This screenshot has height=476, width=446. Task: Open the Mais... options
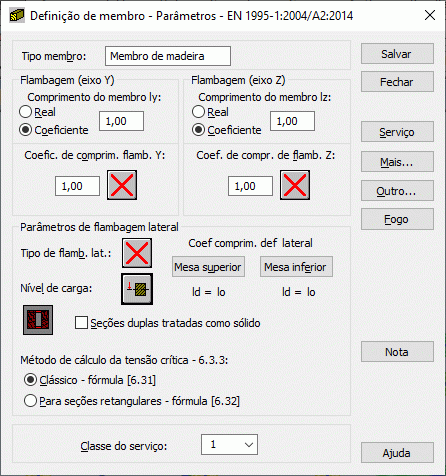click(x=397, y=162)
